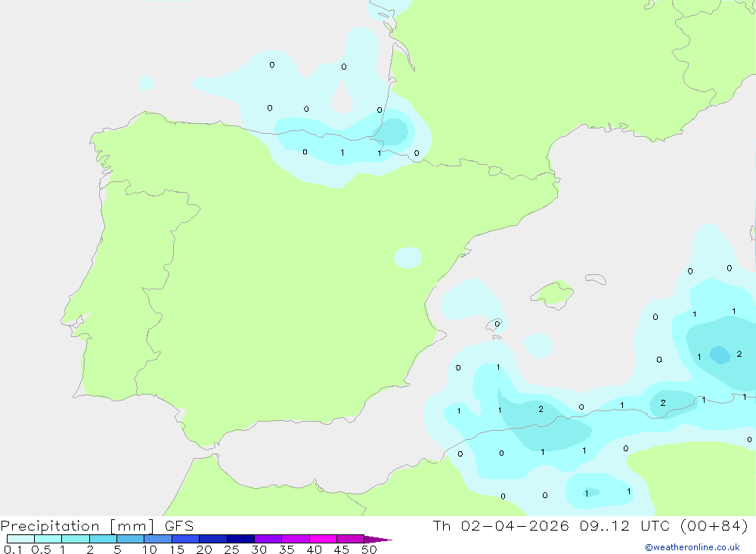Click the above-50 mm arrow tip in legend
The image size is (756, 554).
point(378,539)
